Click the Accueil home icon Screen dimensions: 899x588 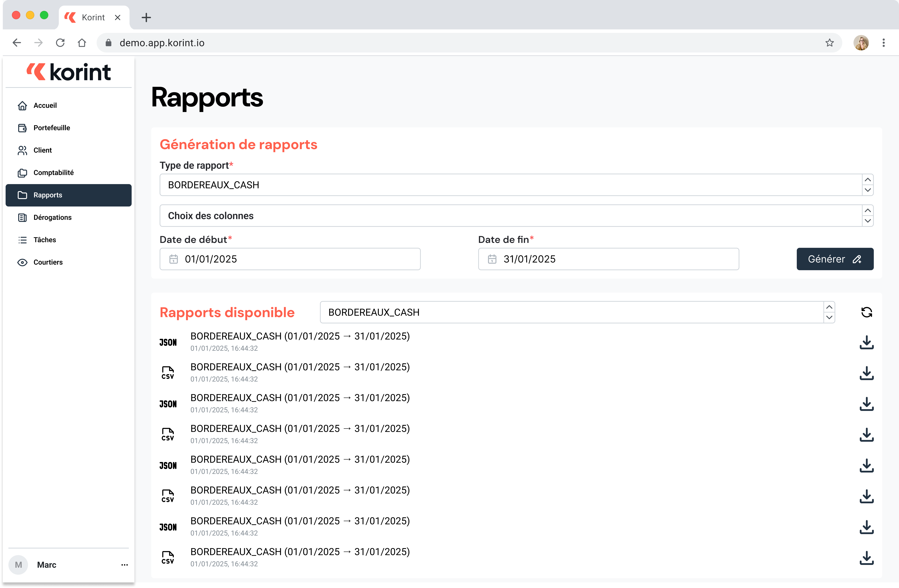coord(22,106)
